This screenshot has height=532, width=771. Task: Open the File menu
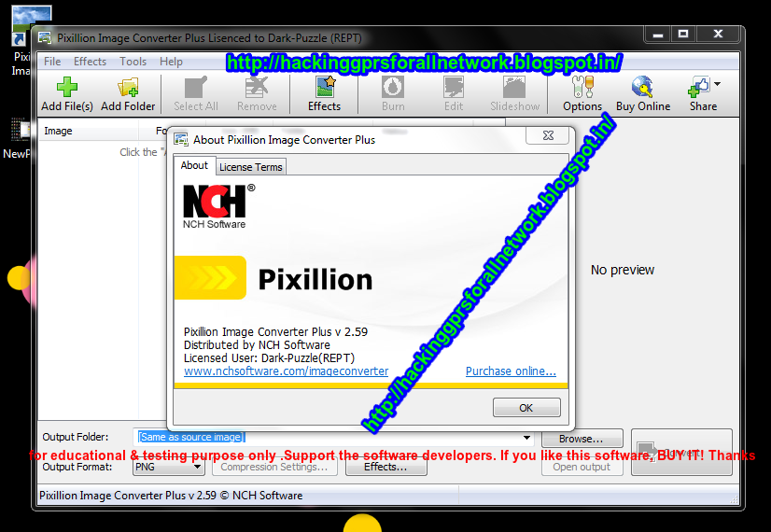[x=52, y=62]
